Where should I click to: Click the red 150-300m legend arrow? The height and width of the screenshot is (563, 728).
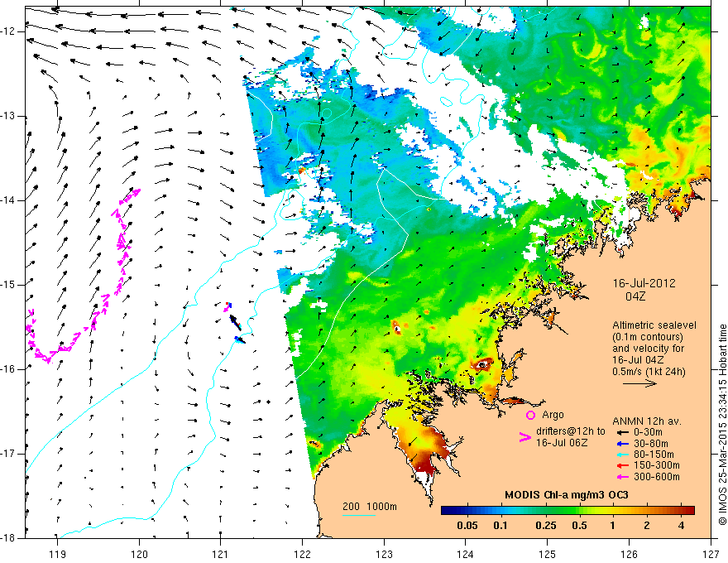[622, 466]
